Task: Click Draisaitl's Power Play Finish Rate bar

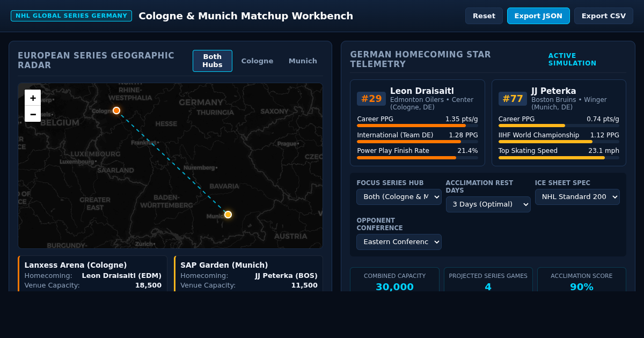Action: pos(418,158)
